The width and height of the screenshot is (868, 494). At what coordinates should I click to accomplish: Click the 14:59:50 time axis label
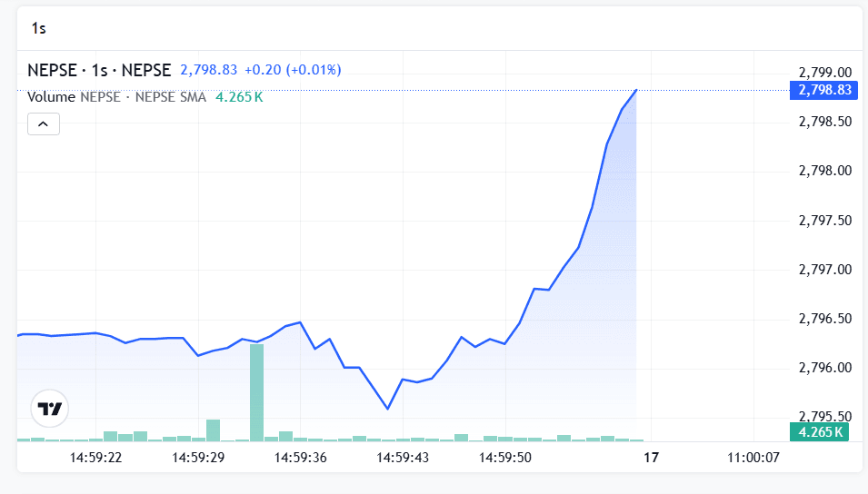pos(504,458)
